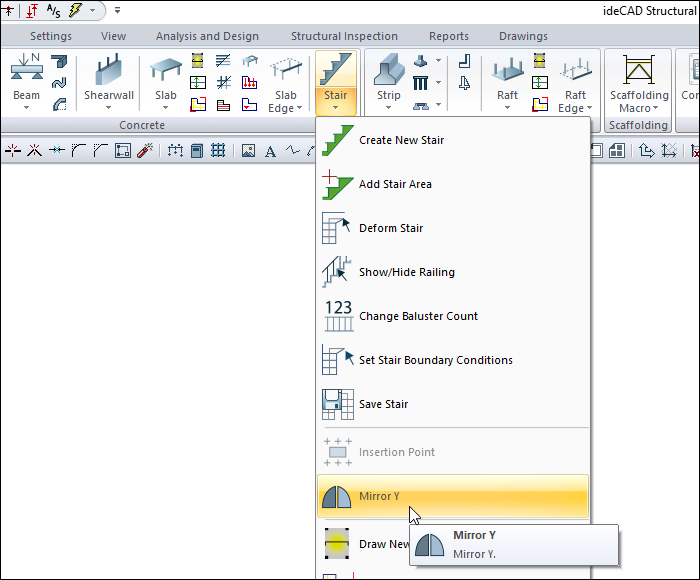700x580 pixels.
Task: Select the crossed grid lines slab icon
Action: pos(224,82)
